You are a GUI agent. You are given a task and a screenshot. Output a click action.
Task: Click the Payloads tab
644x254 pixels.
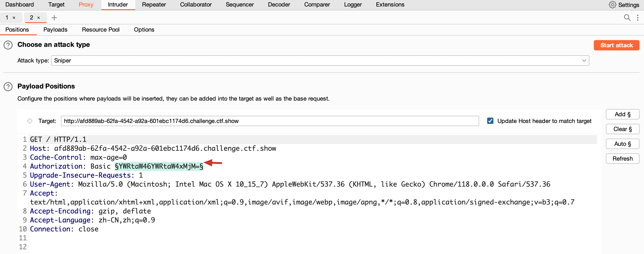tap(55, 30)
